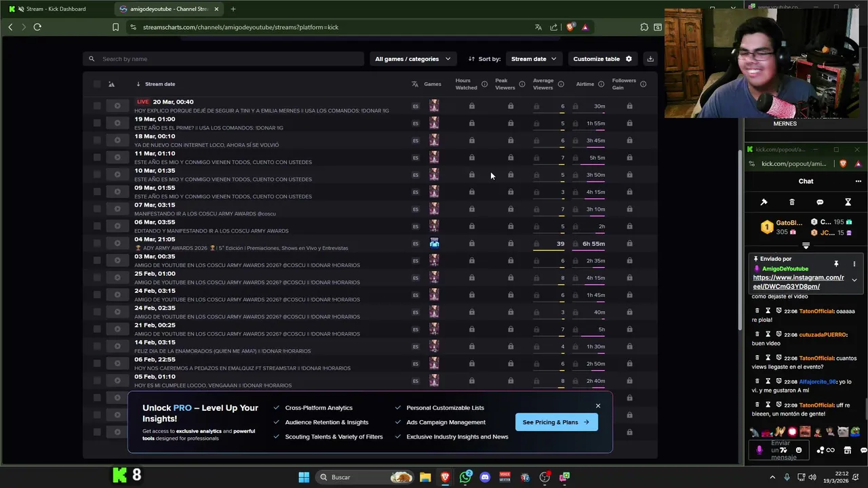Play the 20 Mar LIVE stream preview
The image size is (868, 488).
(117, 106)
